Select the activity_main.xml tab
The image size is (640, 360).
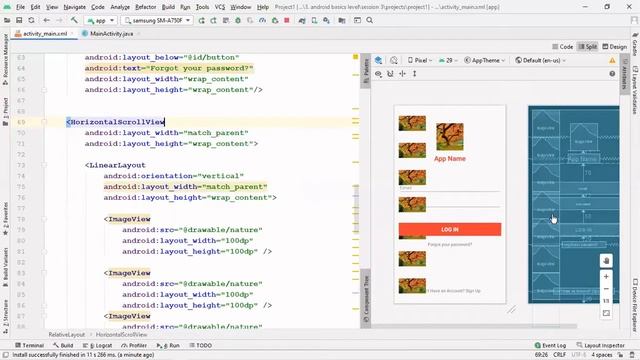(44, 34)
